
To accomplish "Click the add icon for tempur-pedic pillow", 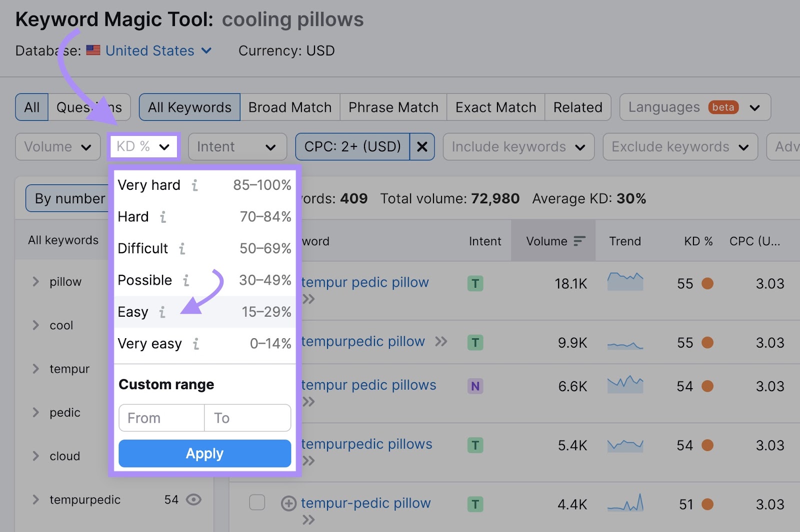I will pos(288,504).
